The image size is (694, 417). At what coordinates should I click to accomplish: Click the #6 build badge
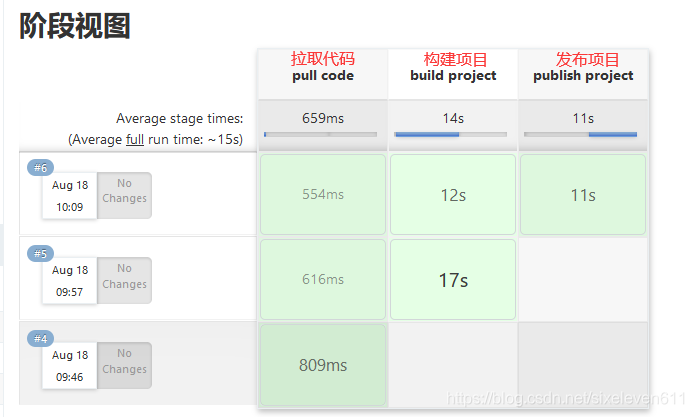[x=41, y=168]
